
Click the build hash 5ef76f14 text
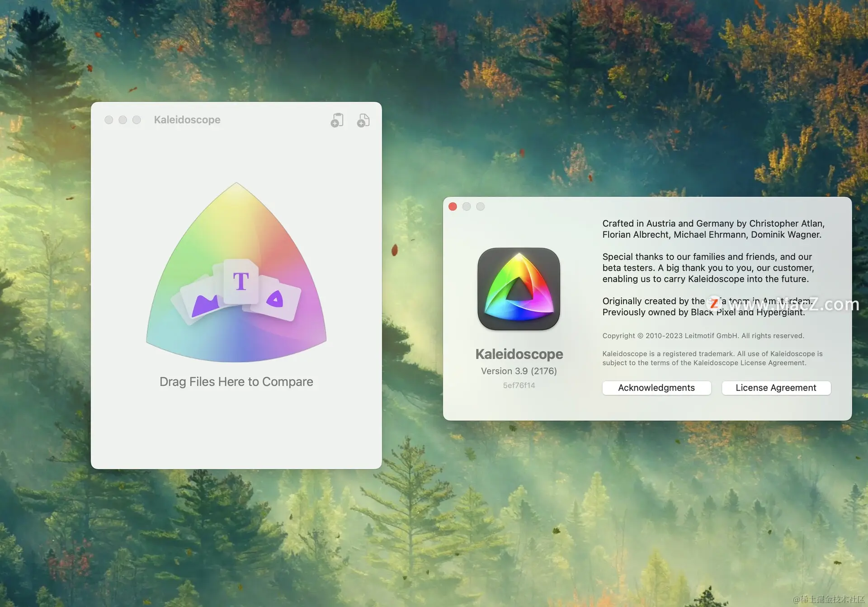tap(519, 386)
